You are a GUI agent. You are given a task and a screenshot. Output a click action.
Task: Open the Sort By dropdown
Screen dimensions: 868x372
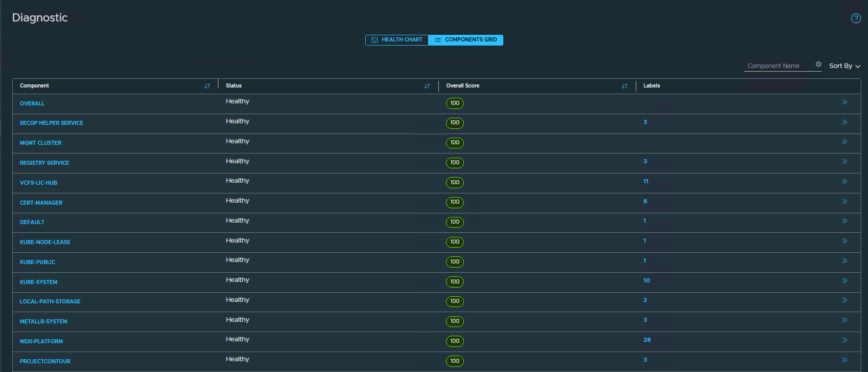tap(844, 66)
